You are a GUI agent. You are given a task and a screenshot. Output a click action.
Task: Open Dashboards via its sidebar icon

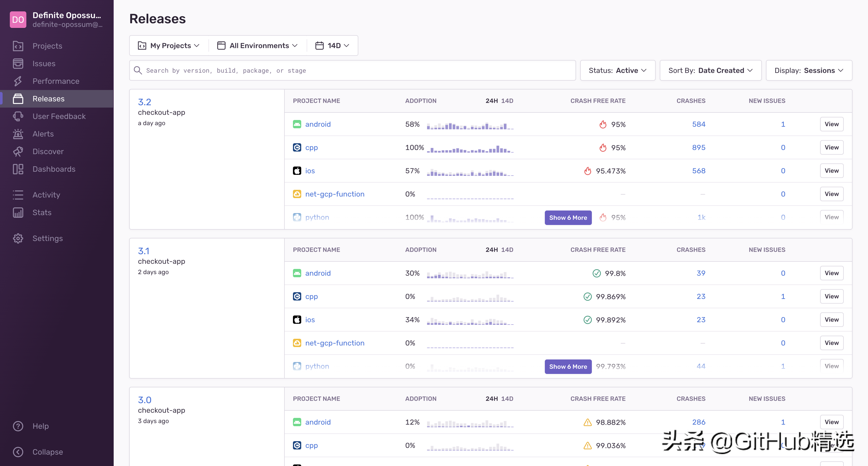click(x=18, y=169)
